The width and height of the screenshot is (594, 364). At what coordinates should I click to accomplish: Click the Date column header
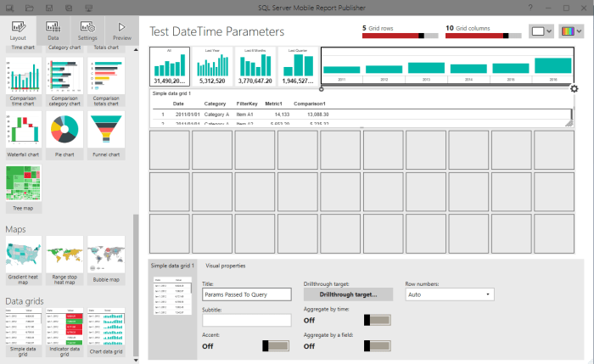[178, 104]
